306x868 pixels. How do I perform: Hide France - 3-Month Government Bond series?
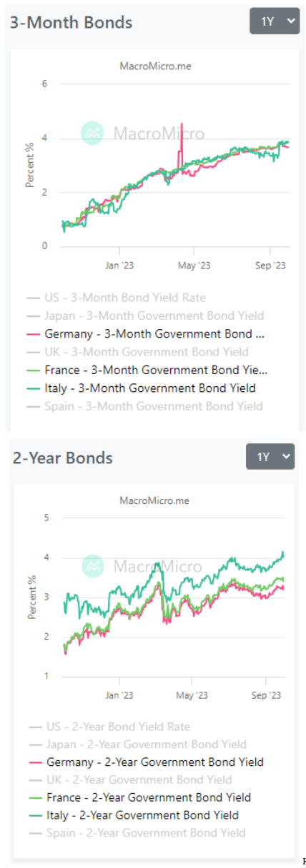[x=147, y=370]
